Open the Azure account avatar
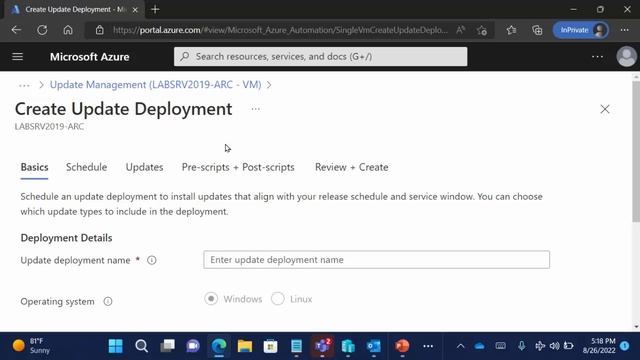The image size is (640, 360). pyautogui.click(x=627, y=56)
